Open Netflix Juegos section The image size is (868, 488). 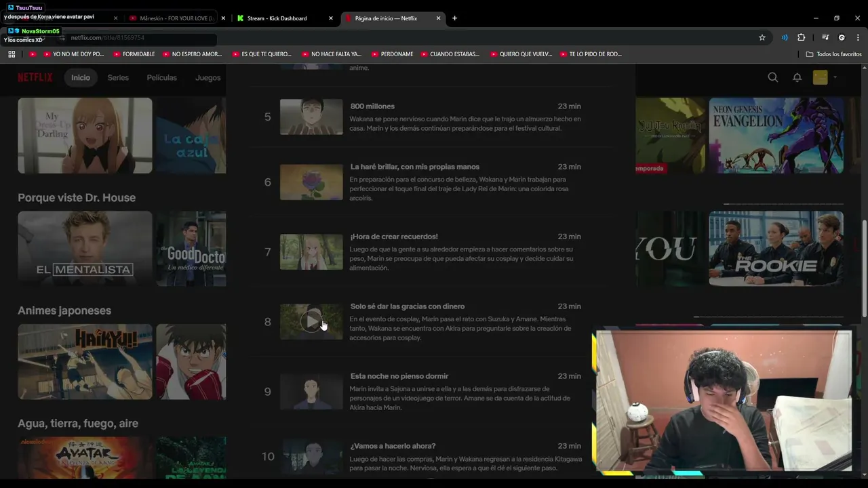click(x=208, y=77)
